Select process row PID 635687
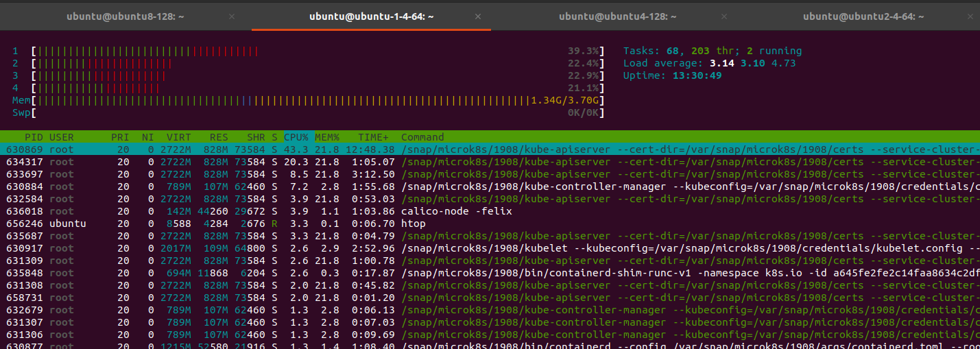This screenshot has height=349, width=980. point(490,236)
